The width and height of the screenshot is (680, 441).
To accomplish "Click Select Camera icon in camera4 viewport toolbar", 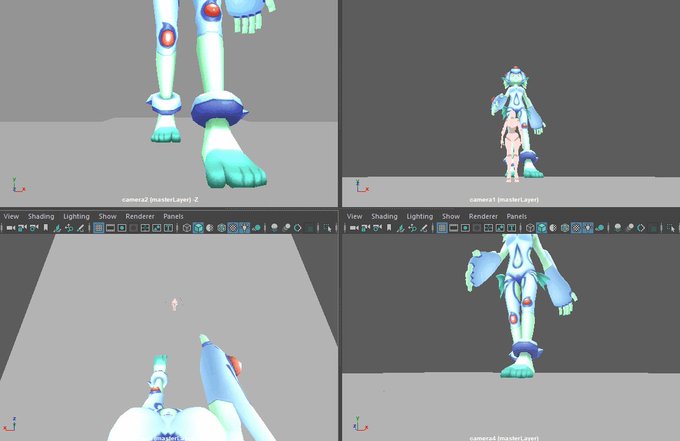I will tap(354, 228).
